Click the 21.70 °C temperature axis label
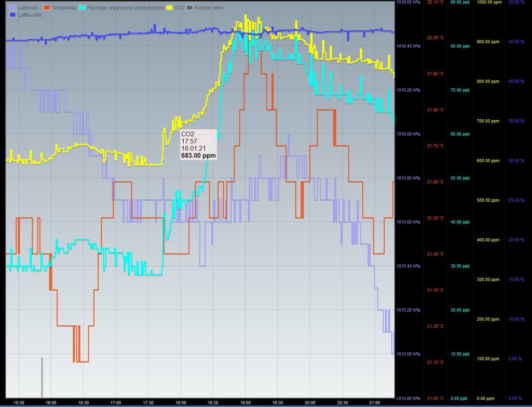The image size is (532, 407). 435,146
